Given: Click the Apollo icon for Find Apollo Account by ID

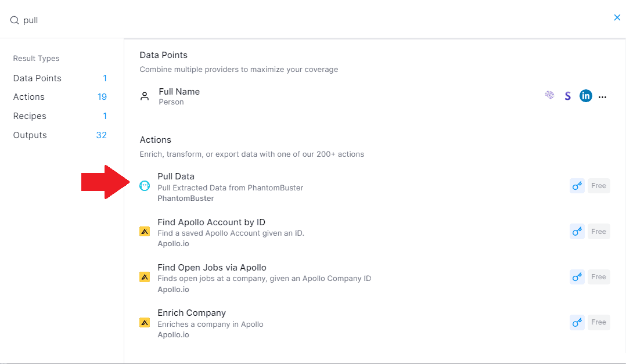Looking at the screenshot, I should click(145, 232).
